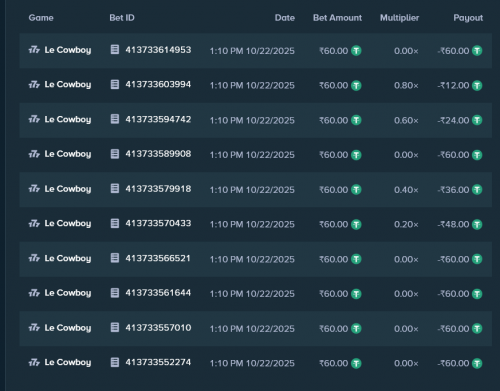Click date of bet 413733552274
Screen dimensions: 500x391
point(252,363)
